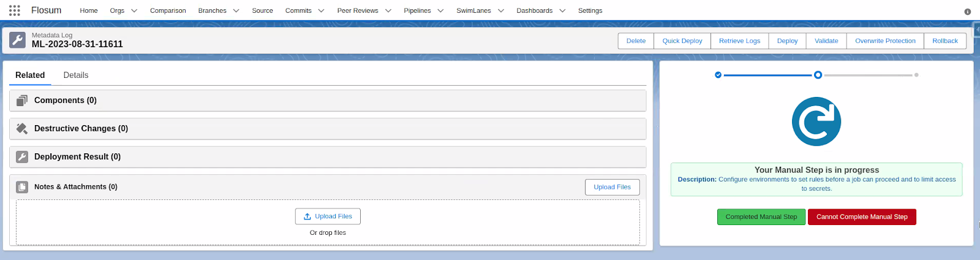Click the large blue refresh progress icon

coord(816,121)
